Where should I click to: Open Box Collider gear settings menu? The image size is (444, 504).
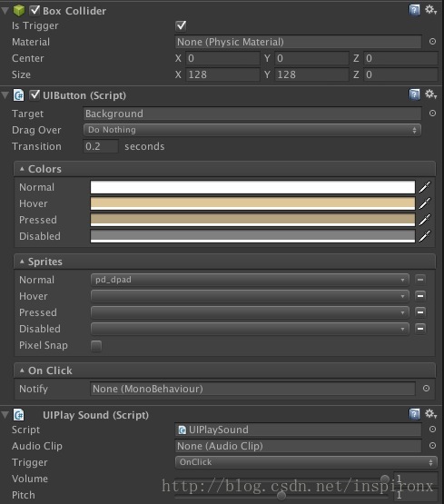click(x=430, y=10)
